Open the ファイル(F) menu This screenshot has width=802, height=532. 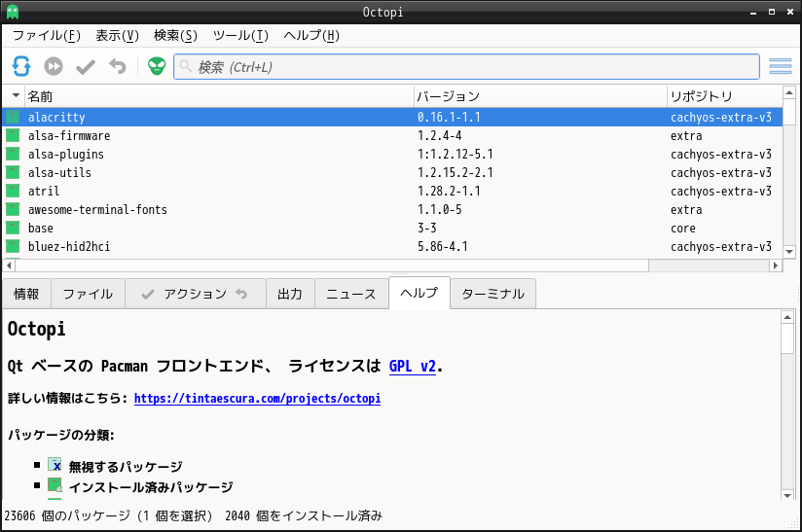[x=47, y=35]
